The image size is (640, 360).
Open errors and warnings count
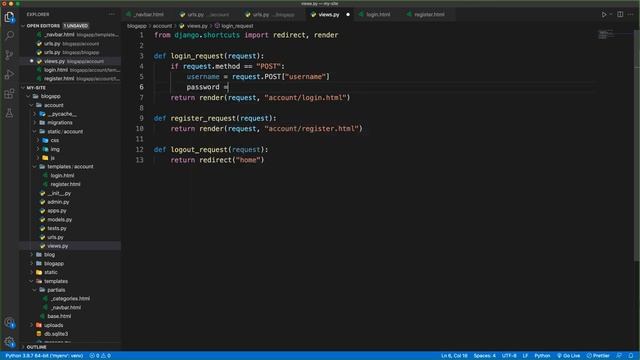pos(100,356)
